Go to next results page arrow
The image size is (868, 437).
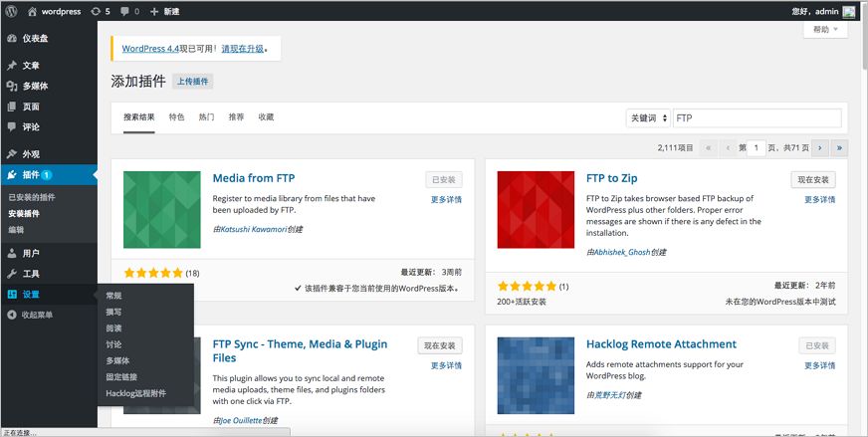tap(820, 148)
